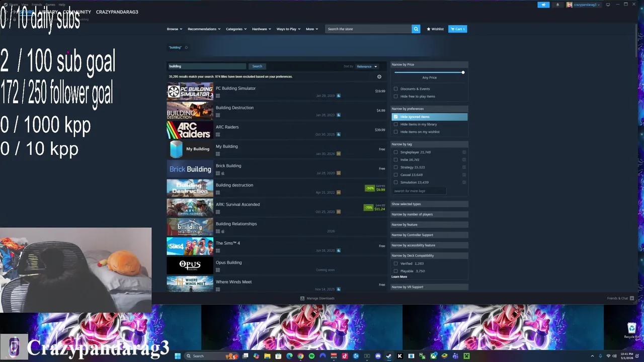
Task: Open the Cart button
Action: click(x=457, y=29)
